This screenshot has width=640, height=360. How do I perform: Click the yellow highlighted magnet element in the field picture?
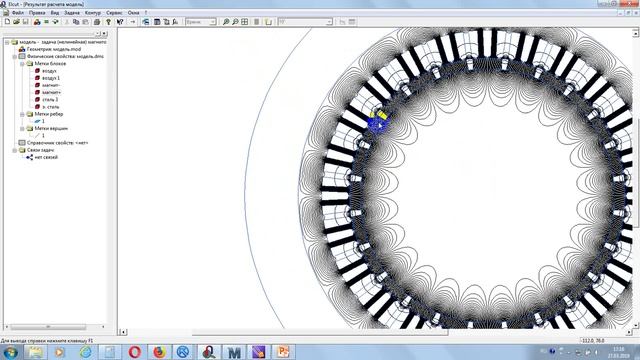(x=382, y=116)
